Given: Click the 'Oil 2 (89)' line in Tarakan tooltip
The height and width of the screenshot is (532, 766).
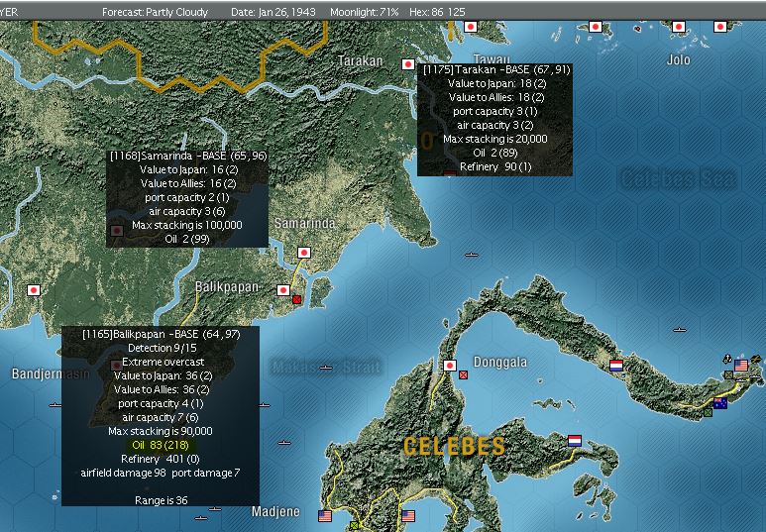Looking at the screenshot, I should pyautogui.click(x=495, y=153).
